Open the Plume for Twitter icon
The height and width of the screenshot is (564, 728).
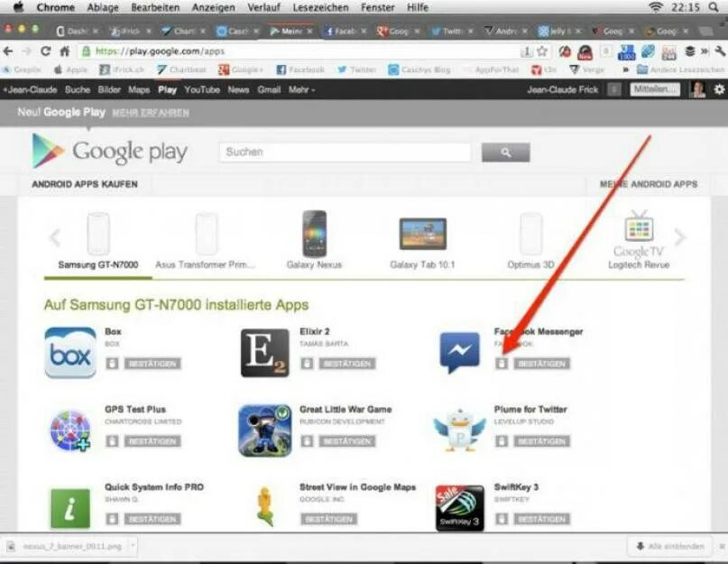460,430
